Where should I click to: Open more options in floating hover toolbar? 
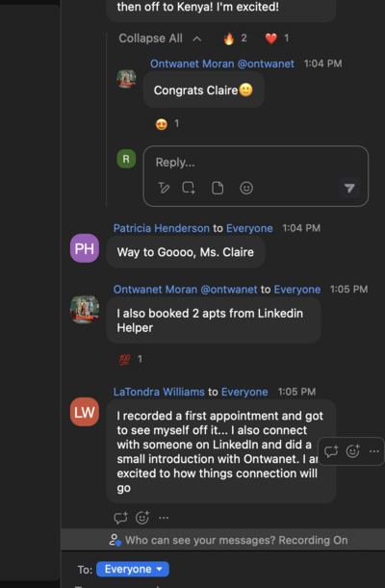pyautogui.click(x=373, y=451)
